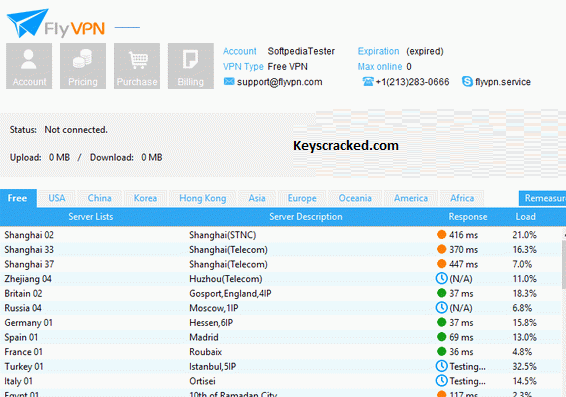This screenshot has width=566, height=397.
Task: Click the clock icon for Italy 01
Action: pos(441,381)
